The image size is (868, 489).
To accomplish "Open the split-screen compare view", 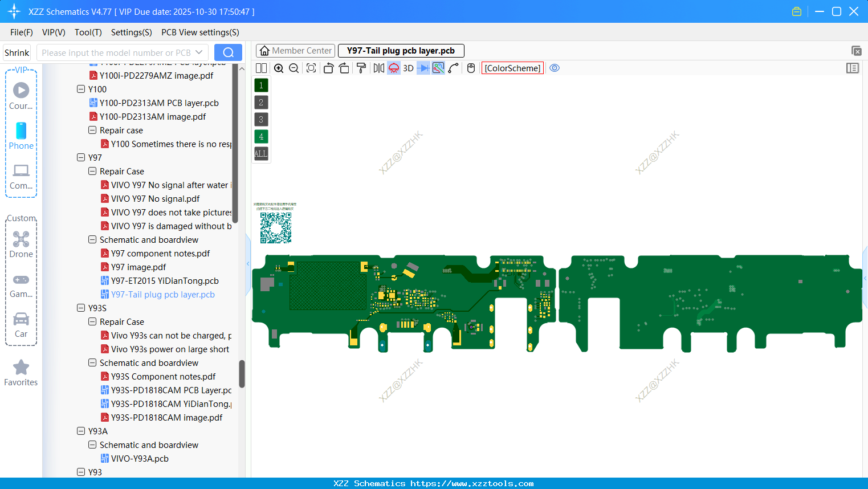I will (x=260, y=68).
